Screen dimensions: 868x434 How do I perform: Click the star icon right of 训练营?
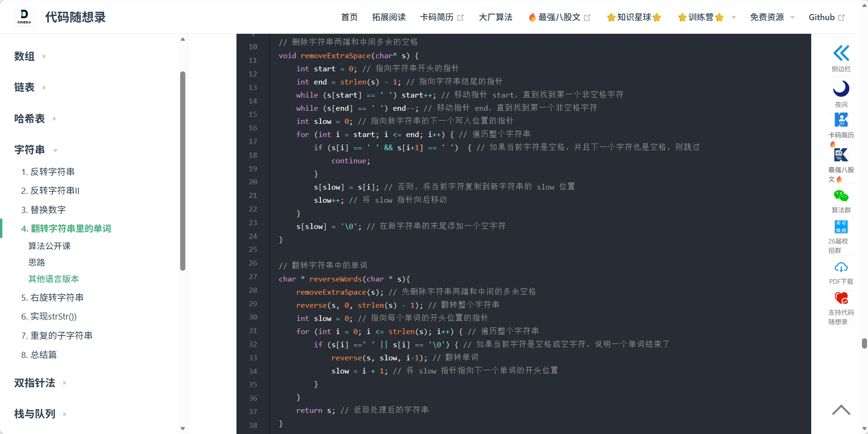click(x=719, y=17)
